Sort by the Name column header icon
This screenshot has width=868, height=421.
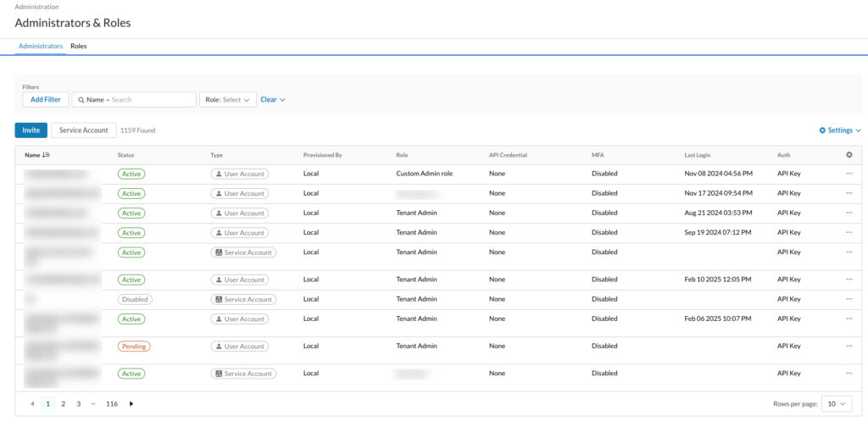(x=47, y=156)
